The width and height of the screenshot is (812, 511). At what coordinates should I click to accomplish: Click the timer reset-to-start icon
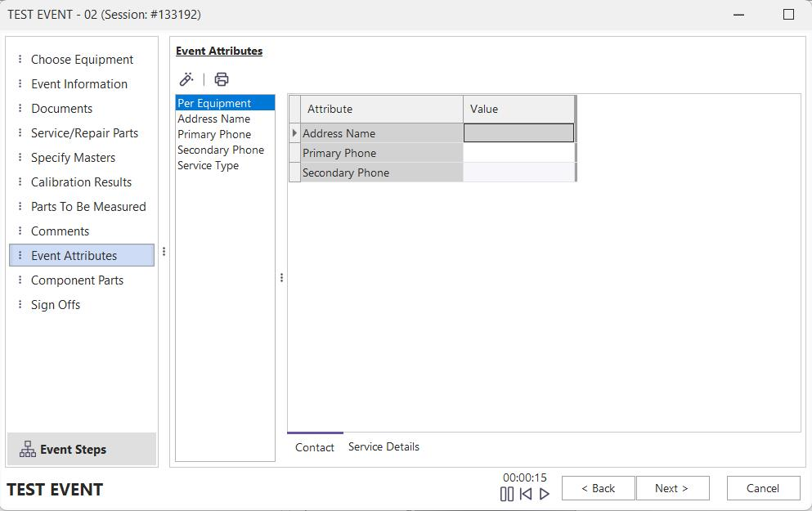point(526,494)
